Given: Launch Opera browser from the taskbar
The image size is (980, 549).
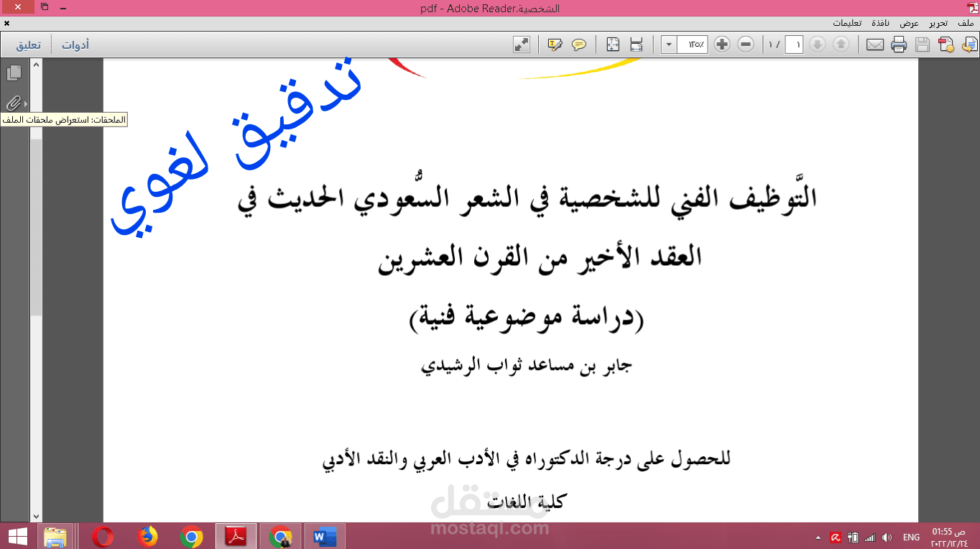Looking at the screenshot, I should (x=103, y=536).
